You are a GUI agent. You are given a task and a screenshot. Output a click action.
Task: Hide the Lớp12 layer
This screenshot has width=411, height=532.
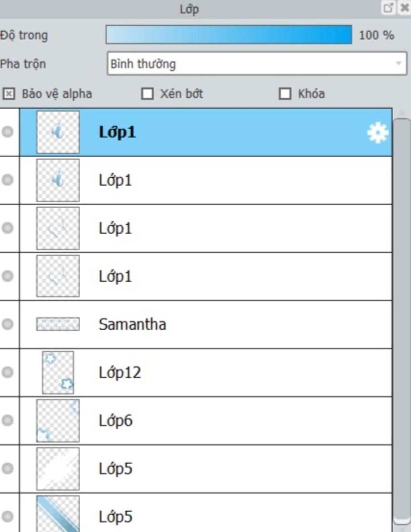8,372
